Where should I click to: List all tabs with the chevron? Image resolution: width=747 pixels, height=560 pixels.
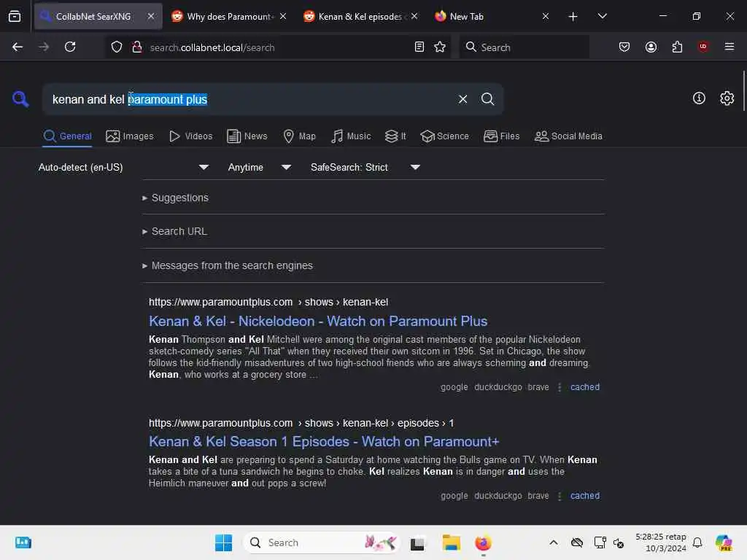pyautogui.click(x=602, y=16)
